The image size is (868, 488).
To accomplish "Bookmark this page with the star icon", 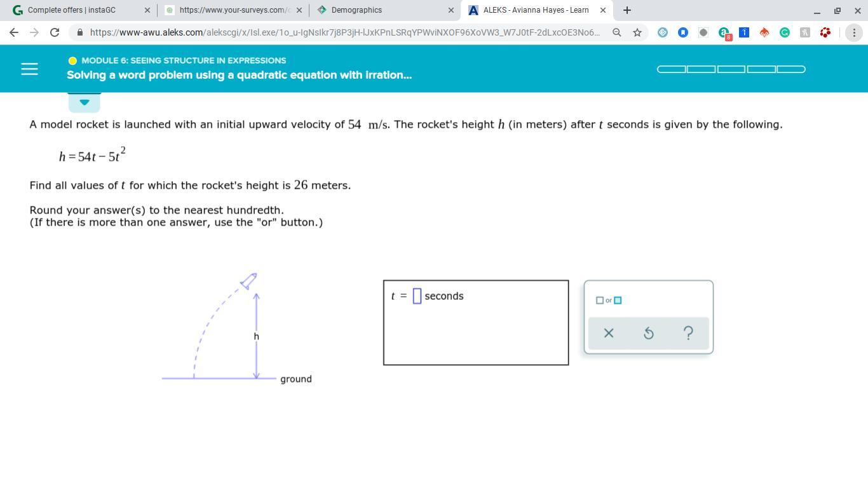I will [637, 32].
